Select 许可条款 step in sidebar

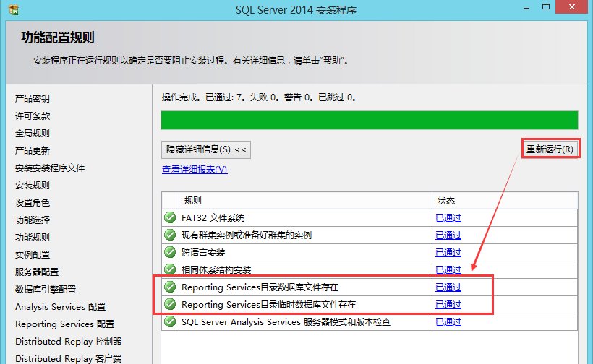tap(33, 116)
